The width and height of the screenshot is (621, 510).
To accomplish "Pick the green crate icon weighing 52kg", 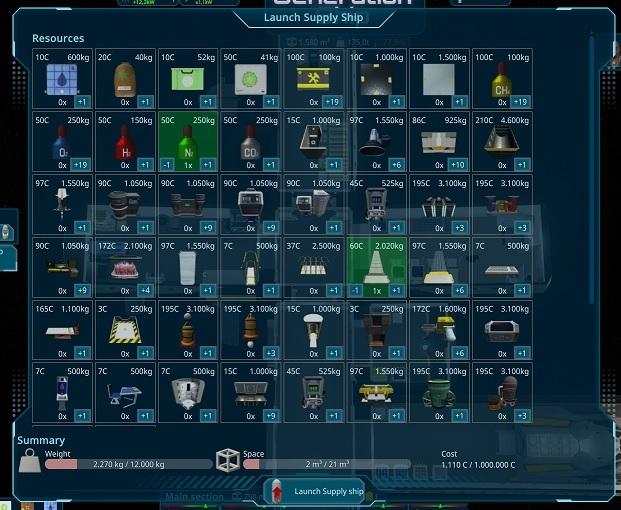I will [x=188, y=79].
